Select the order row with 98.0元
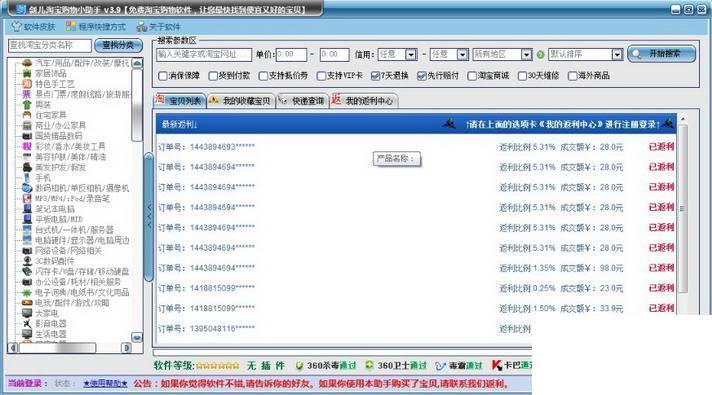This screenshot has width=712, height=395. click(416, 268)
